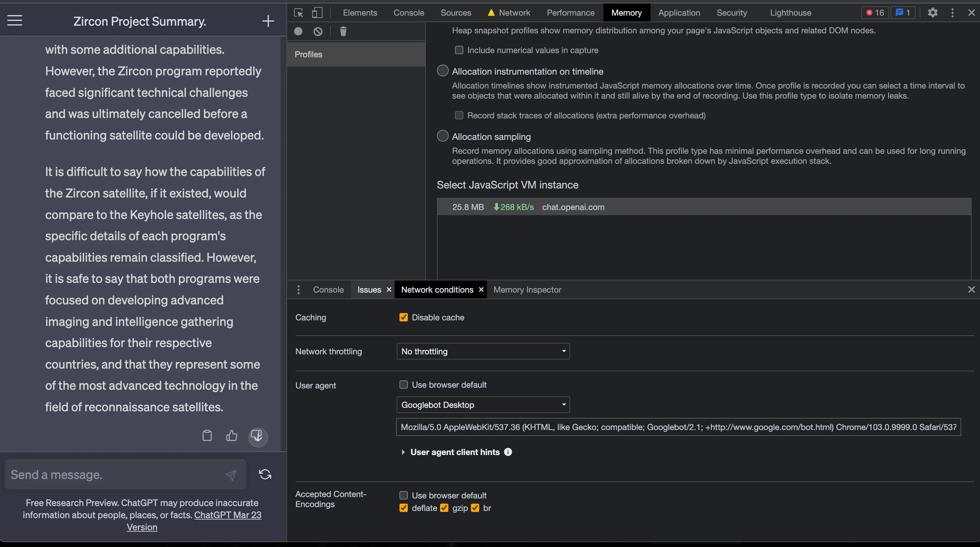Screen dimensions: 980x547
Task: Start recording a heap snapshot profile
Action: coord(298,31)
